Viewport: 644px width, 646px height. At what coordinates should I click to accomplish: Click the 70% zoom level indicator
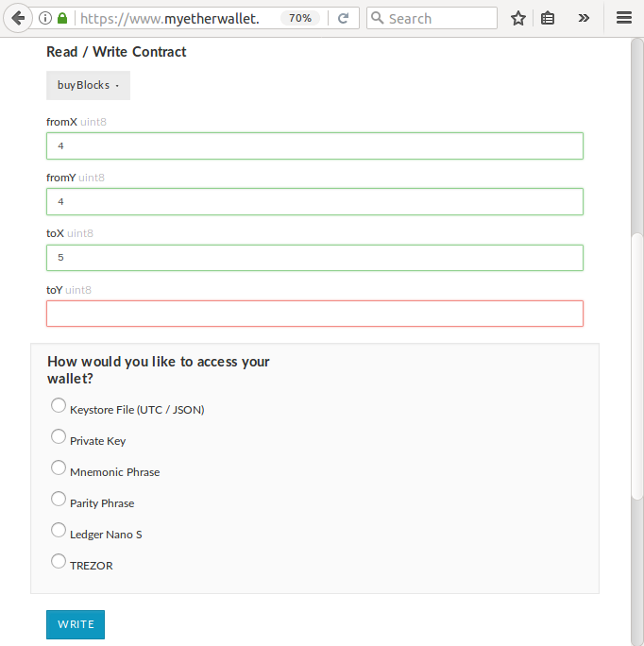click(x=300, y=18)
